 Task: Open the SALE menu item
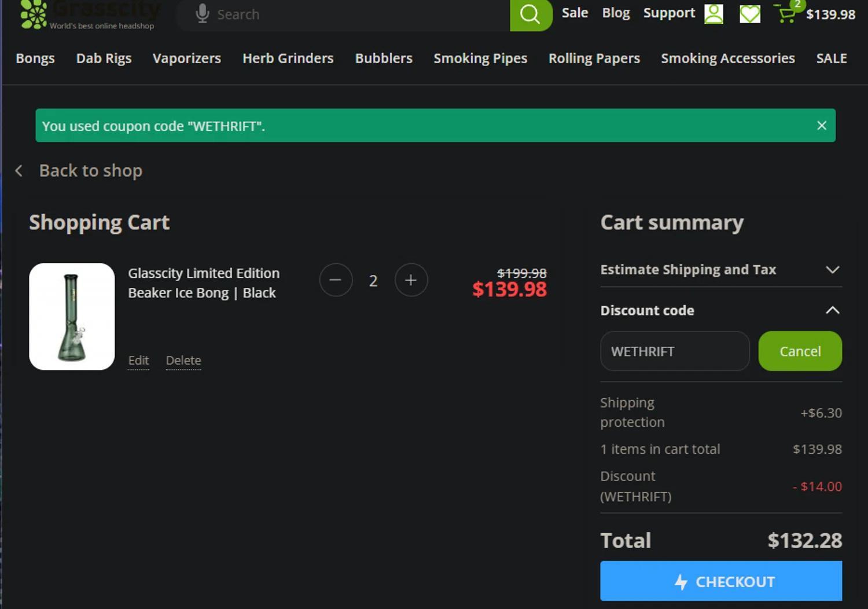[x=832, y=58]
